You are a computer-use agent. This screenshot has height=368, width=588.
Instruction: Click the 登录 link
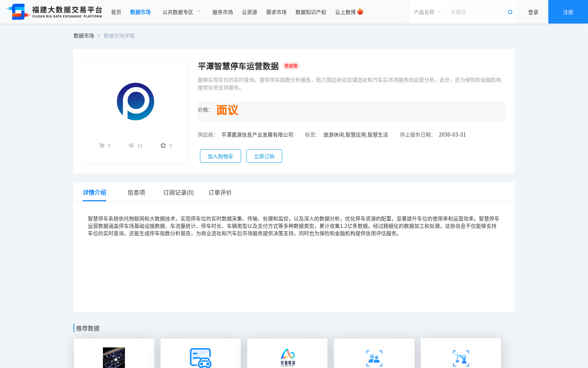[x=533, y=12]
